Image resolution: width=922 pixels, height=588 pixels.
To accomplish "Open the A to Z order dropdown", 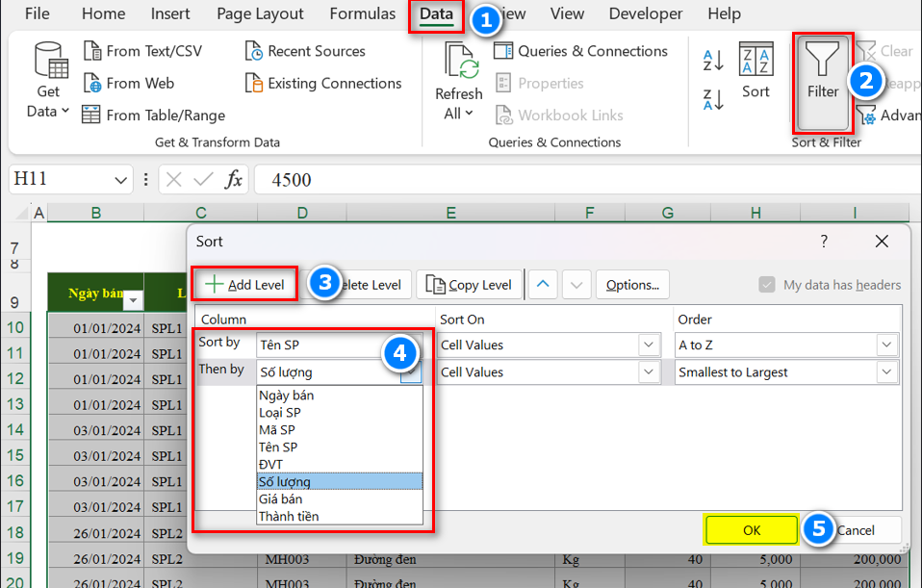I will 886,345.
